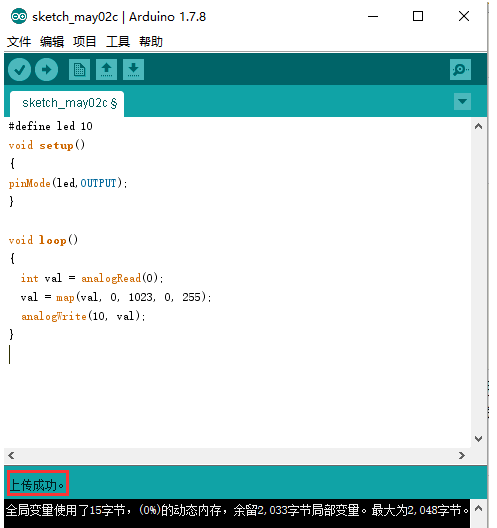Click the editor's scroll up arrow

click(x=478, y=127)
